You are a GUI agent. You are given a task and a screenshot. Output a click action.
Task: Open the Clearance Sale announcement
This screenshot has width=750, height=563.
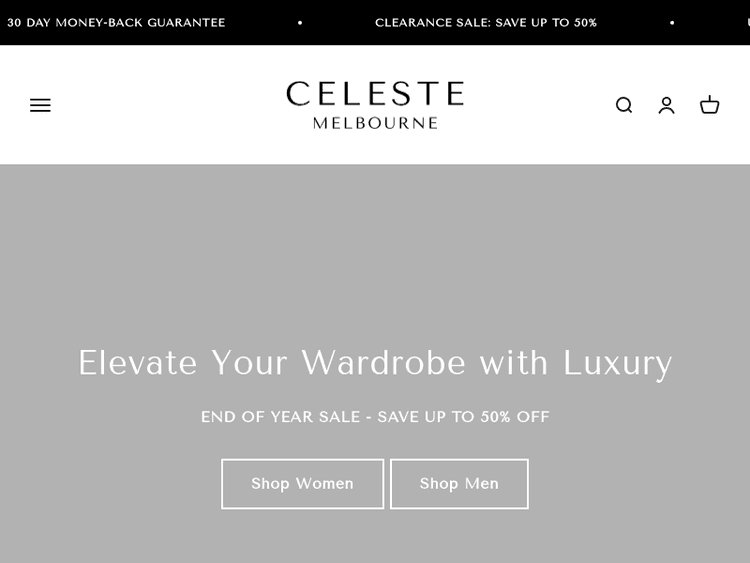pos(486,22)
